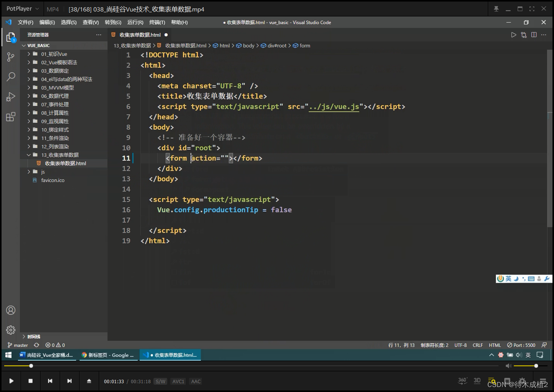Click the PotPlayer volume slider knob
The width and height of the screenshot is (554, 392).
click(x=536, y=366)
